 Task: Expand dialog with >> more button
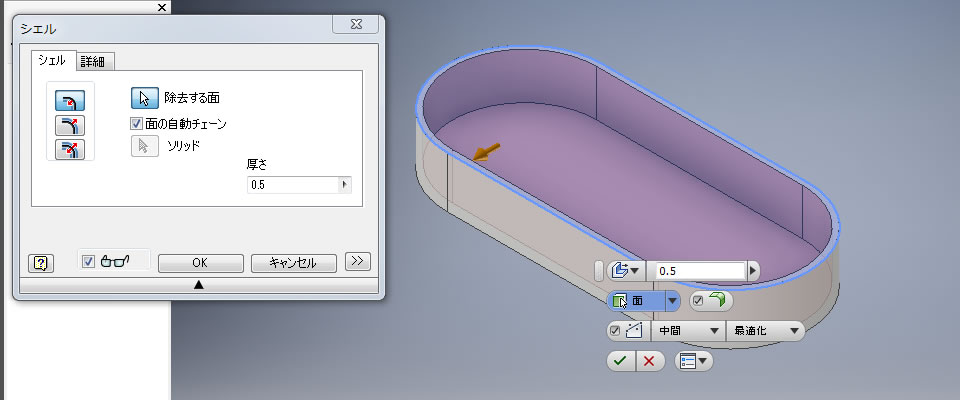click(x=358, y=261)
